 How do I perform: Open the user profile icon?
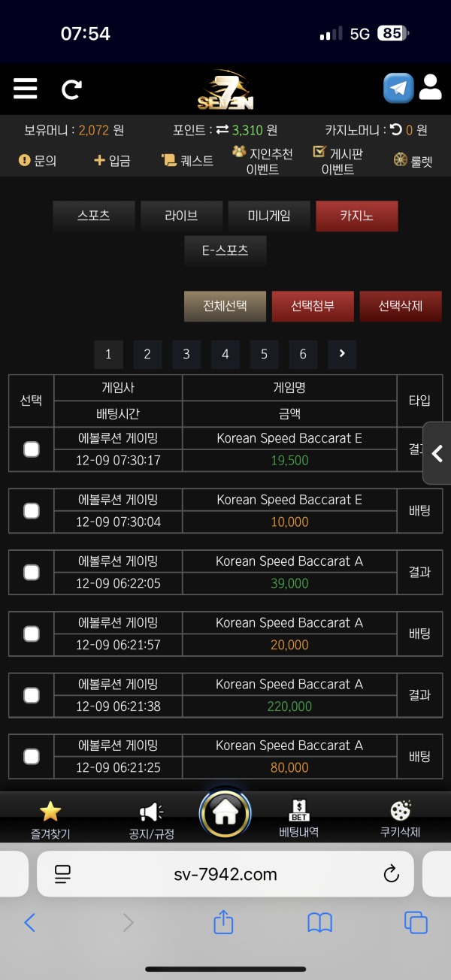tap(431, 87)
